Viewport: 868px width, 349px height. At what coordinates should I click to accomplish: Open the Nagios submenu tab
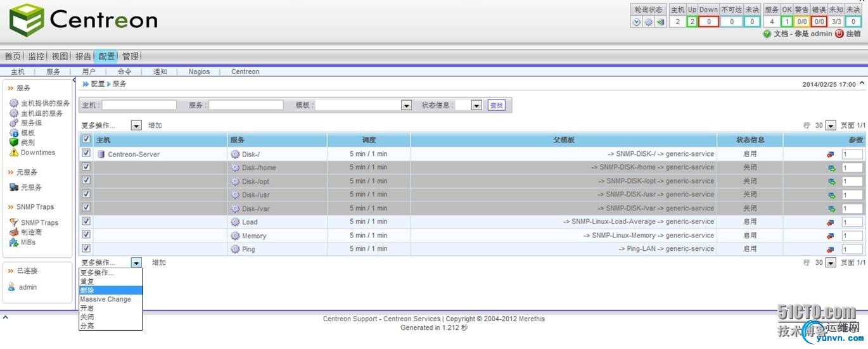pyautogui.click(x=199, y=72)
